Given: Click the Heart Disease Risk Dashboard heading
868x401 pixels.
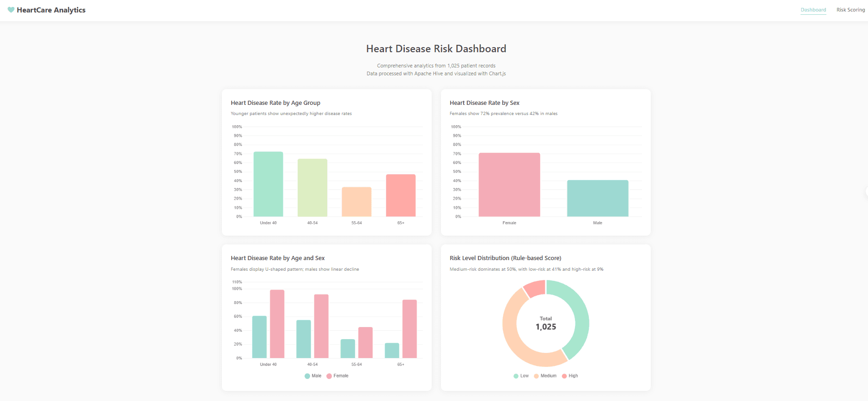Looking at the screenshot, I should [436, 49].
